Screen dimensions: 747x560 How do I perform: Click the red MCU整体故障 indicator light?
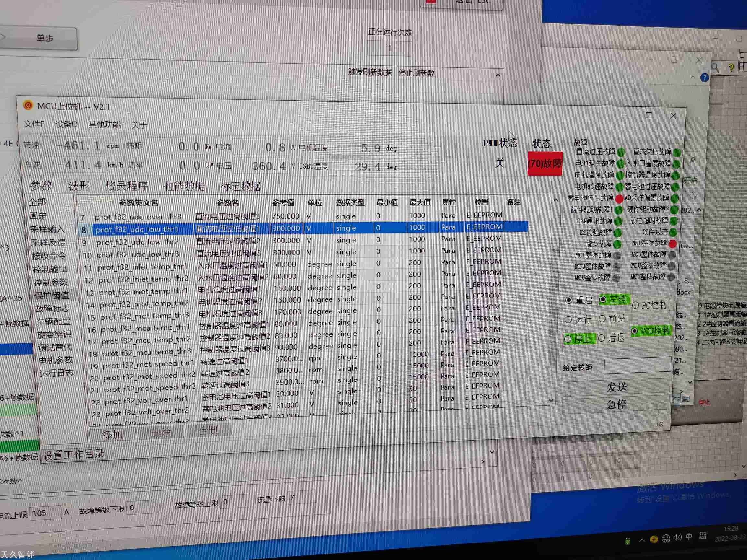pyautogui.click(x=672, y=243)
